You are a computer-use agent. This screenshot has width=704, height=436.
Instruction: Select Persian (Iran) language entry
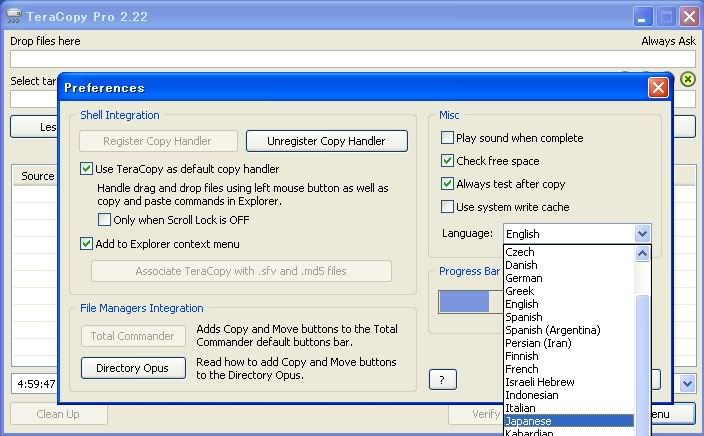[x=569, y=343]
